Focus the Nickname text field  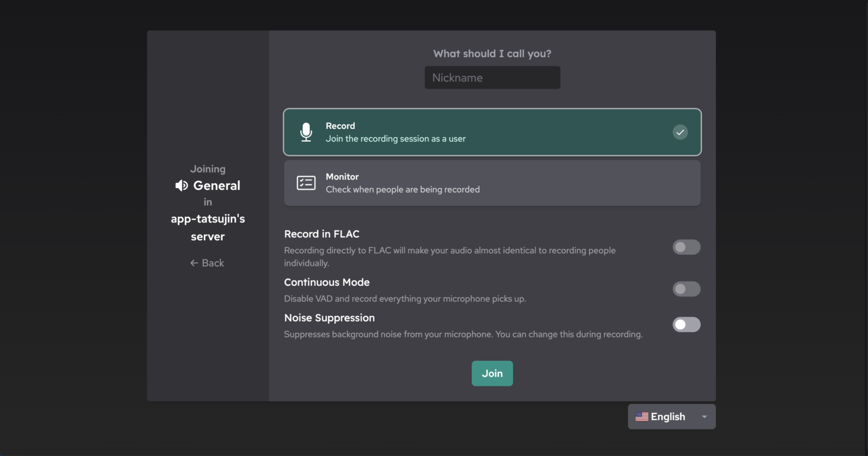(x=492, y=77)
